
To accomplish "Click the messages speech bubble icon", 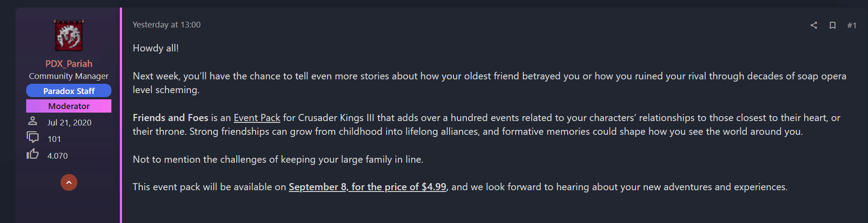I will click(32, 137).
